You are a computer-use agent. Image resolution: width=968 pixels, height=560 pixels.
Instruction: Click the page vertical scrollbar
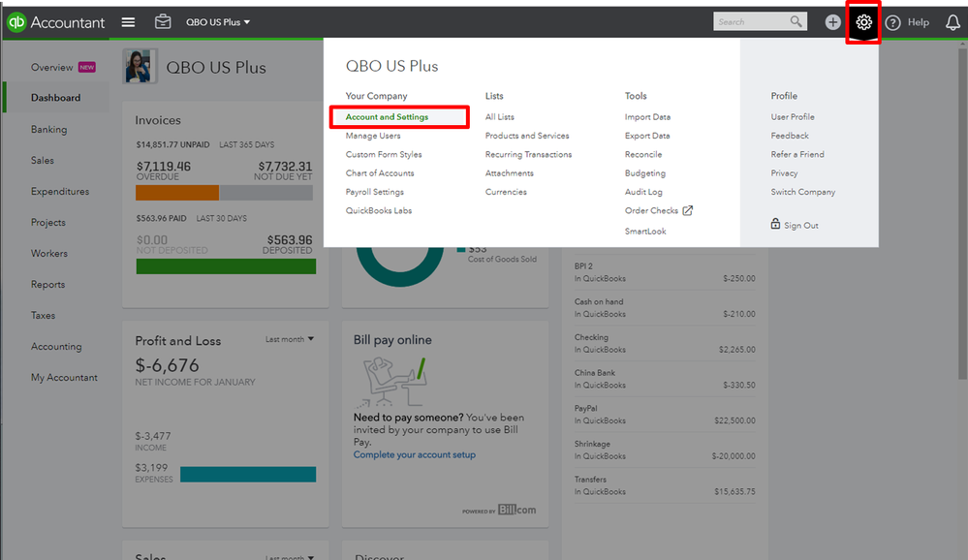point(962,213)
